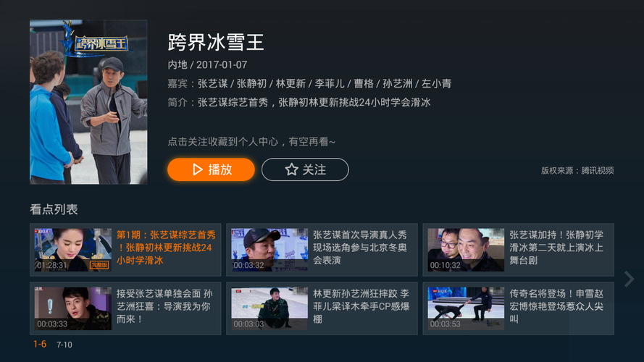Click the 跨界冰雪王 show title text
The width and height of the screenshot is (644, 362).
[216, 42]
